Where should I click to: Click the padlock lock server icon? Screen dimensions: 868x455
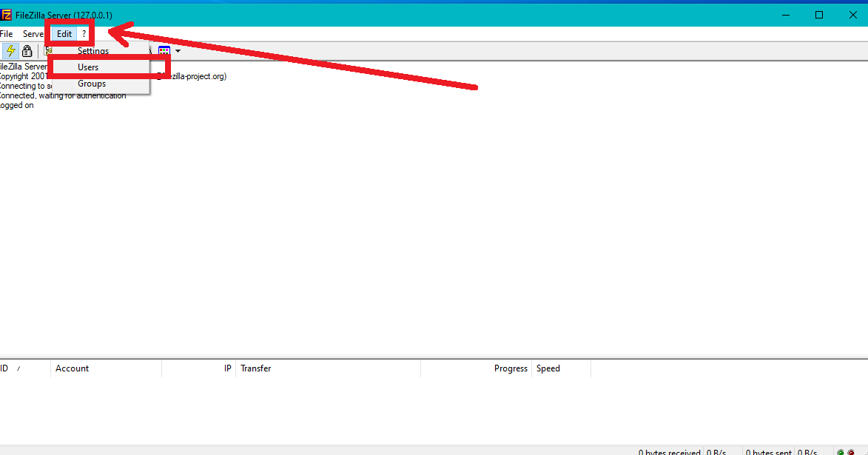tap(27, 51)
